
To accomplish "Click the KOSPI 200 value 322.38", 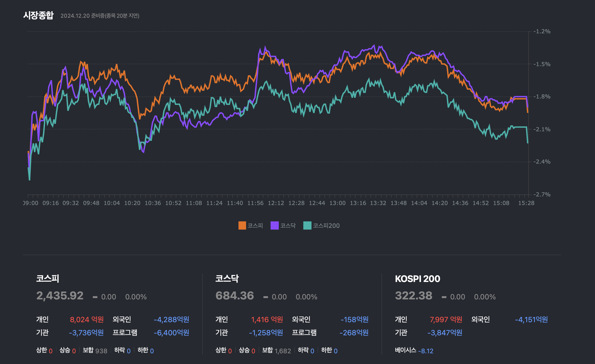I will tap(414, 296).
